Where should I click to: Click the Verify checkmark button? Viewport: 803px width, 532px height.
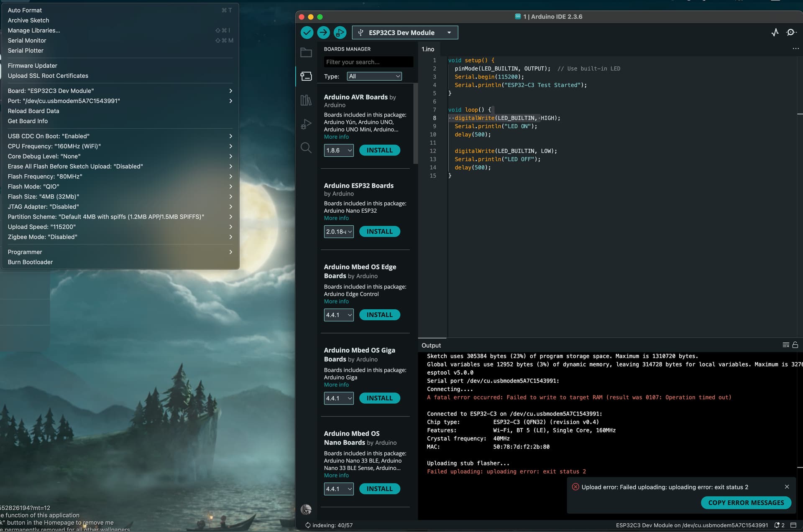click(x=307, y=33)
